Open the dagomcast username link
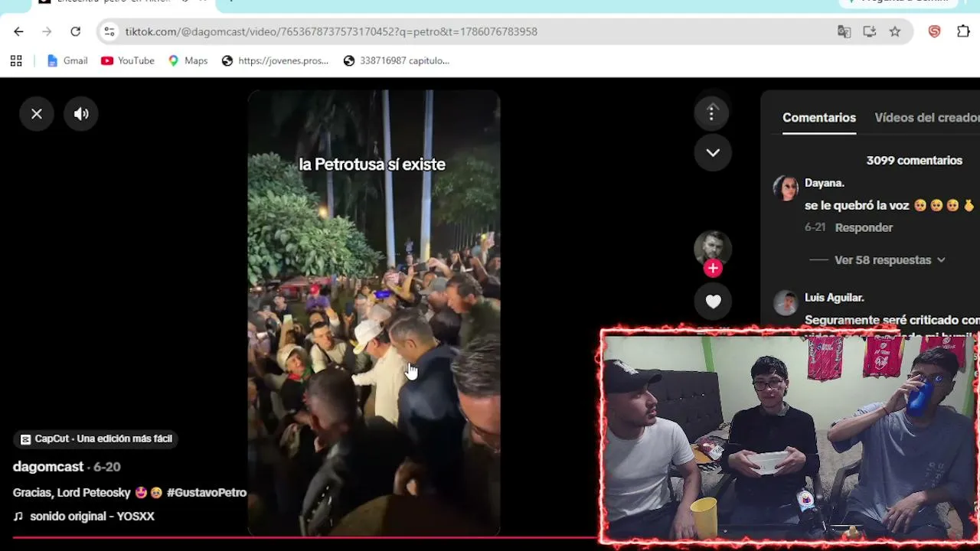The width and height of the screenshot is (980, 551). [x=48, y=467]
